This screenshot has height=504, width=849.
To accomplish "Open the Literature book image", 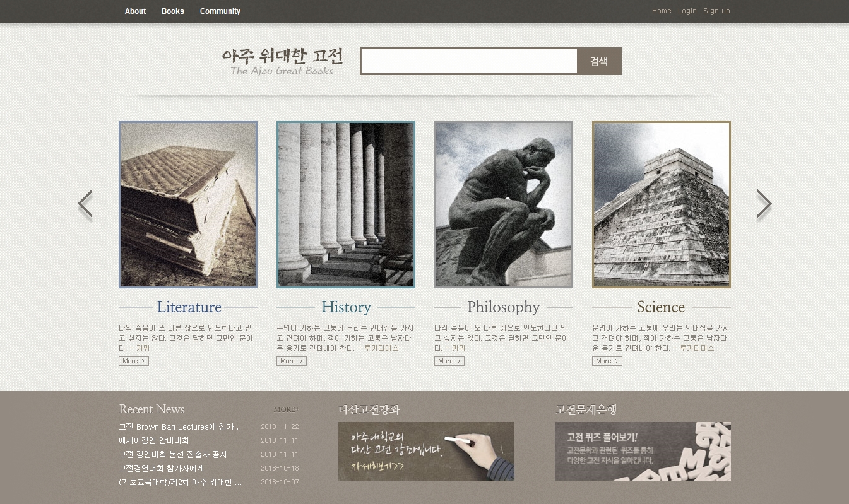I will click(188, 204).
